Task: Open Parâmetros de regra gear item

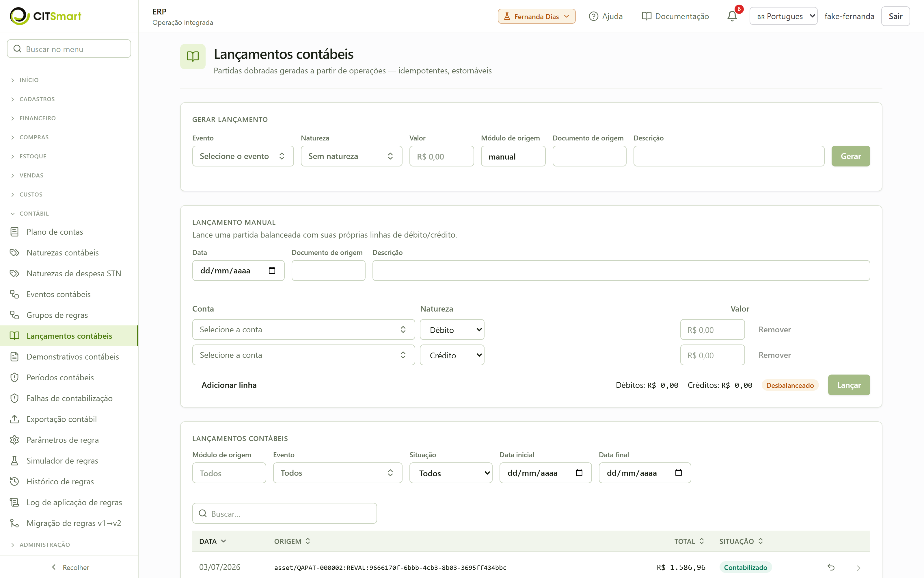Action: pyautogui.click(x=69, y=440)
